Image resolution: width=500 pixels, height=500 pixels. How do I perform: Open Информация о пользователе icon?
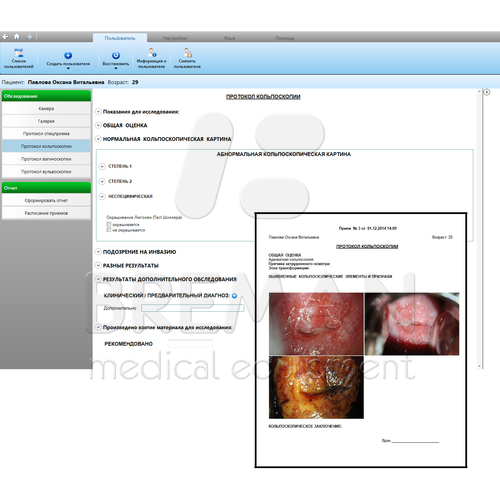tap(152, 53)
